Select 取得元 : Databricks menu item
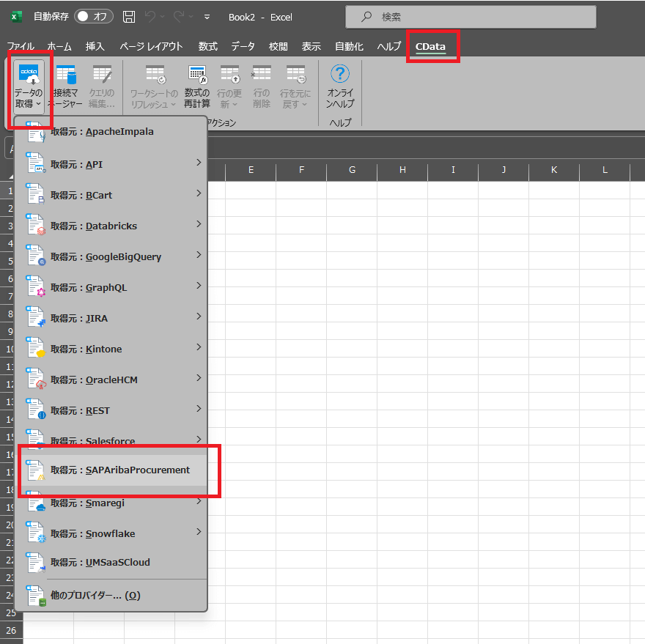 [111, 226]
